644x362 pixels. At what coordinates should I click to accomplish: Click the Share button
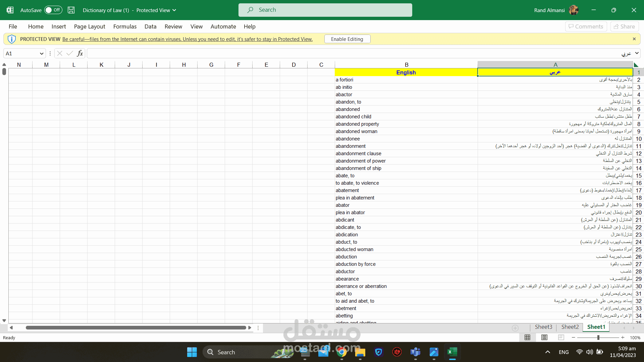click(625, 26)
